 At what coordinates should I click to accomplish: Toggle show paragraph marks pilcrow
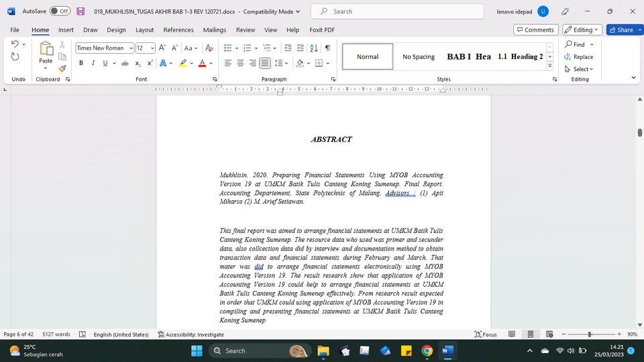pyautogui.click(x=328, y=48)
